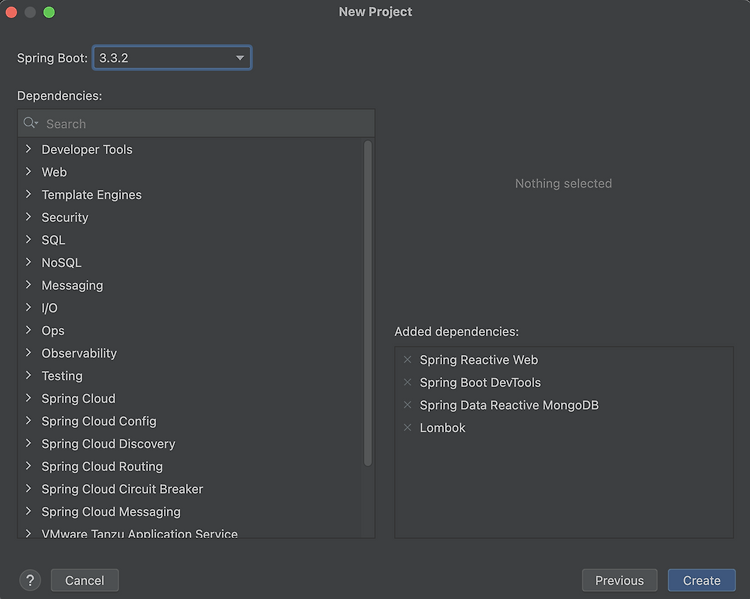The image size is (750, 599).
Task: Remove Lombok from added dependencies
Action: point(408,427)
